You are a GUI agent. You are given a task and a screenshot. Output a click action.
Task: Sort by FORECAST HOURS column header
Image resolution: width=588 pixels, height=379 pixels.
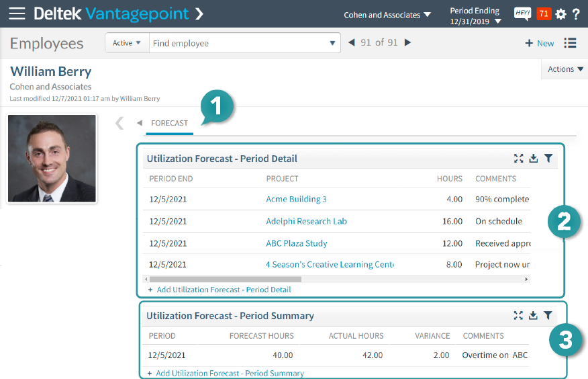pos(261,336)
